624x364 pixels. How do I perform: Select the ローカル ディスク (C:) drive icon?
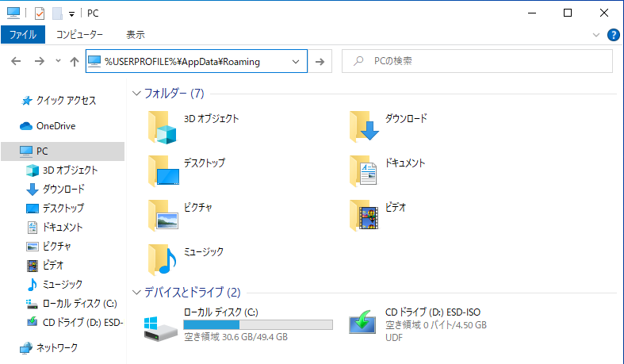161,324
